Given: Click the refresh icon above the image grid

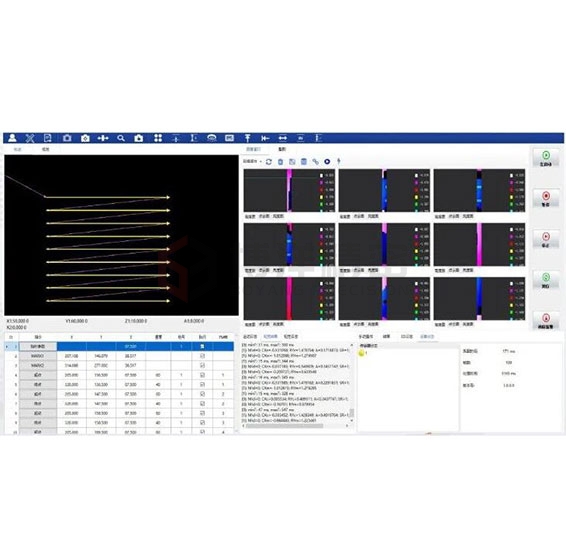Looking at the screenshot, I should pyautogui.click(x=269, y=162).
